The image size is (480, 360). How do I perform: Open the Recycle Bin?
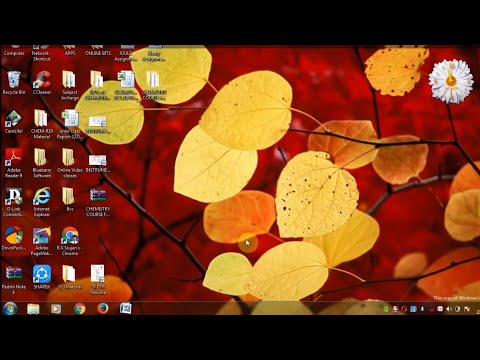point(14,83)
